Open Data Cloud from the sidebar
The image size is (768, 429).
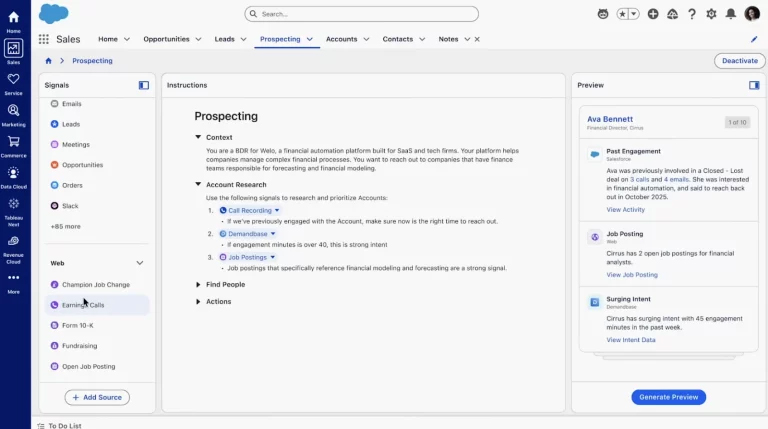click(x=13, y=176)
